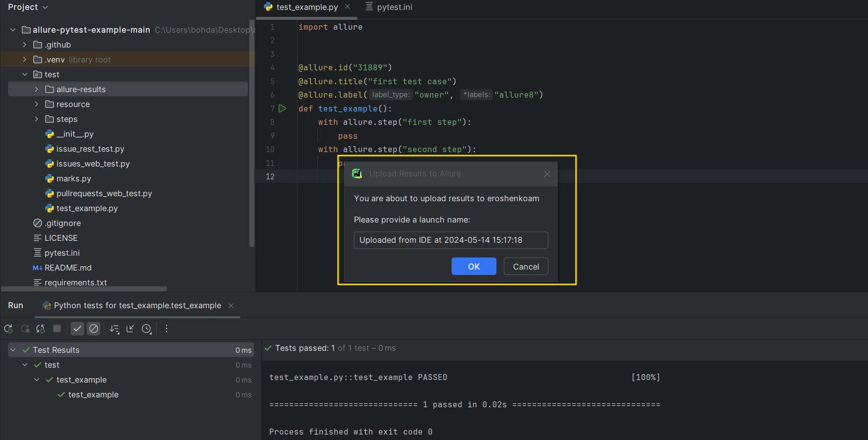The height and width of the screenshot is (440, 868).
Task: Collapse the test node in results tree
Action: click(x=25, y=365)
